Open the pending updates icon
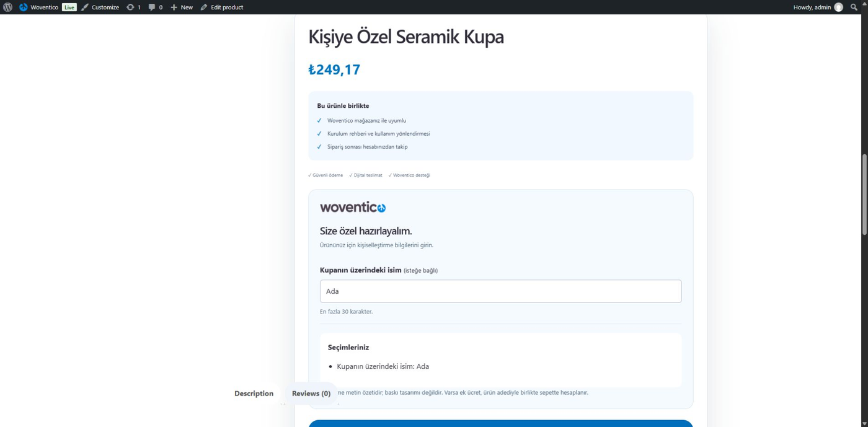 [133, 7]
